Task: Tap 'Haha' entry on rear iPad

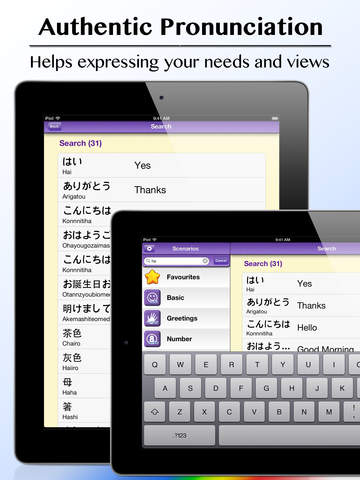Action: point(85,386)
